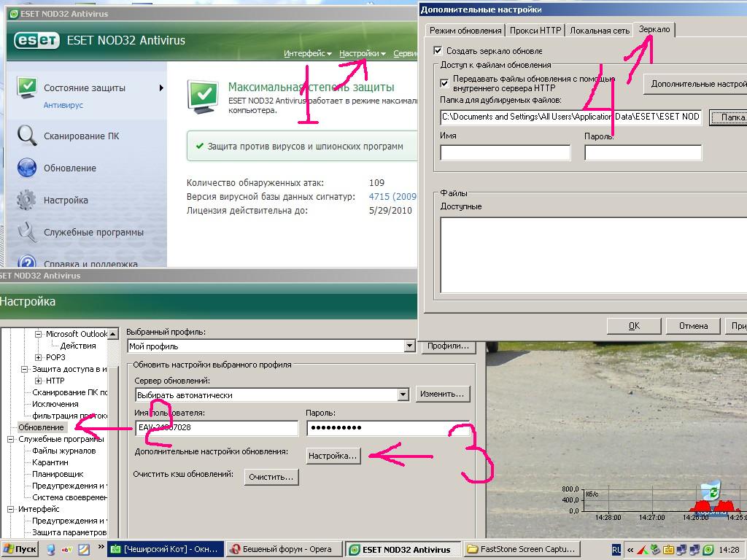Open the Пуск start button
Image resolution: width=747 pixels, height=560 pixels.
(20, 549)
